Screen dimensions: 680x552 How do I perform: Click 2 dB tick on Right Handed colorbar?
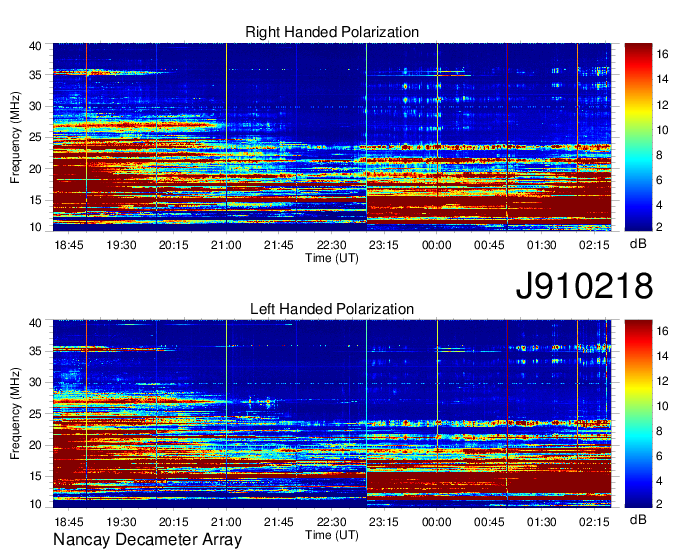[x=660, y=227]
